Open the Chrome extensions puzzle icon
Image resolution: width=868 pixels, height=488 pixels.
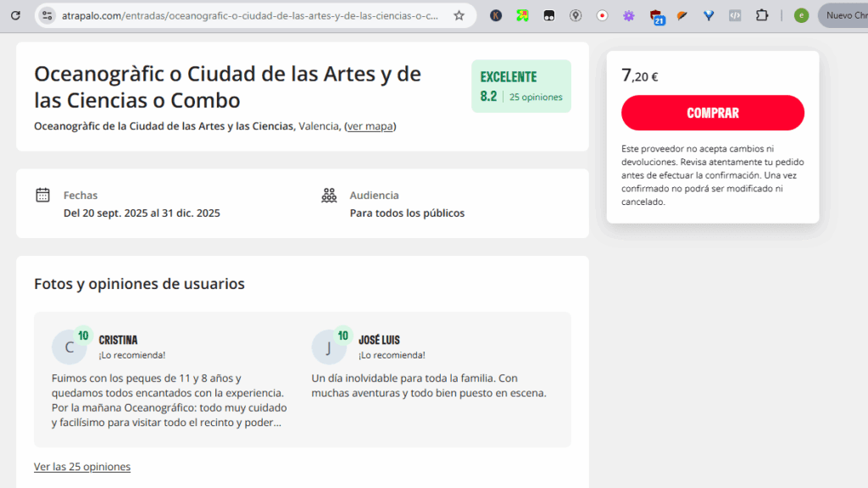(x=761, y=15)
